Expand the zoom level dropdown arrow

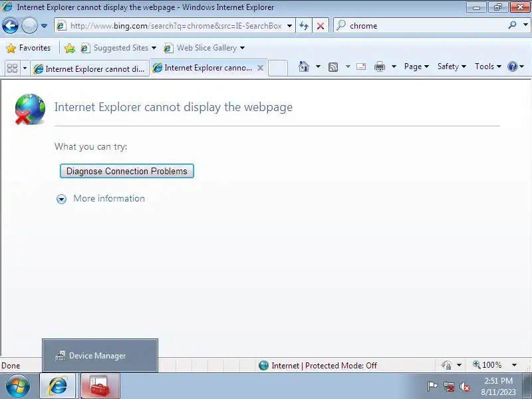[514, 365]
